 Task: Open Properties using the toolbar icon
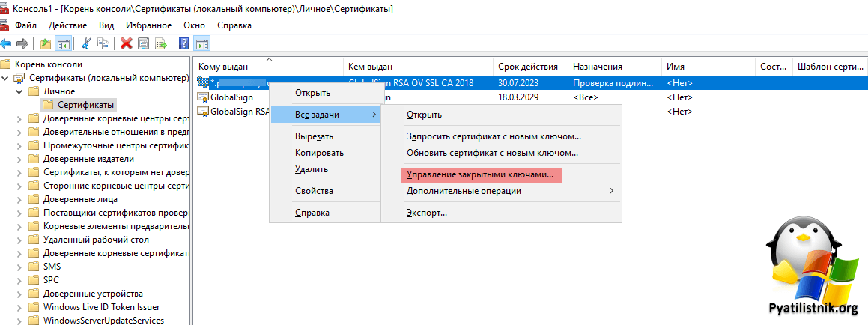click(143, 43)
